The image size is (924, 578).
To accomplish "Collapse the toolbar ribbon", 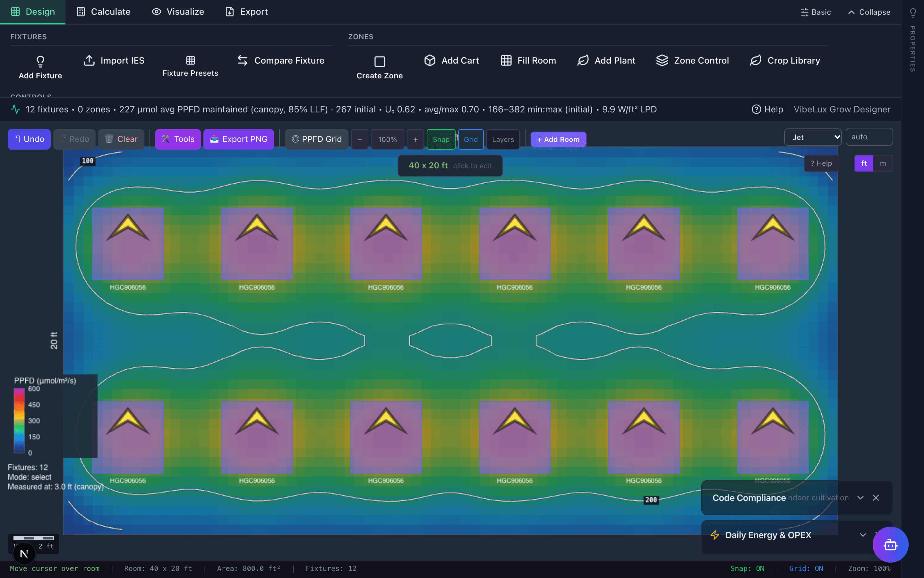I will [x=869, y=12].
